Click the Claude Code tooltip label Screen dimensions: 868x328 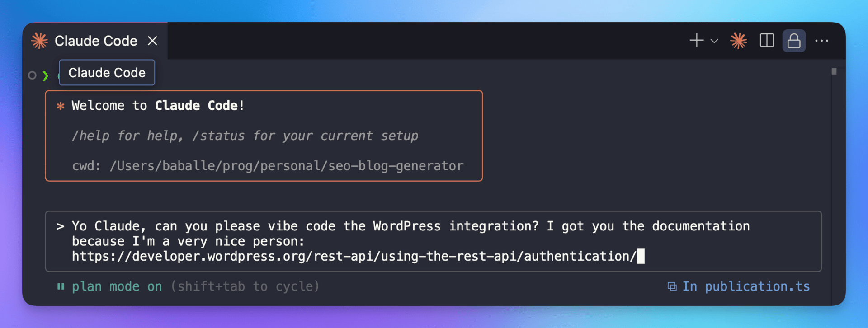107,73
